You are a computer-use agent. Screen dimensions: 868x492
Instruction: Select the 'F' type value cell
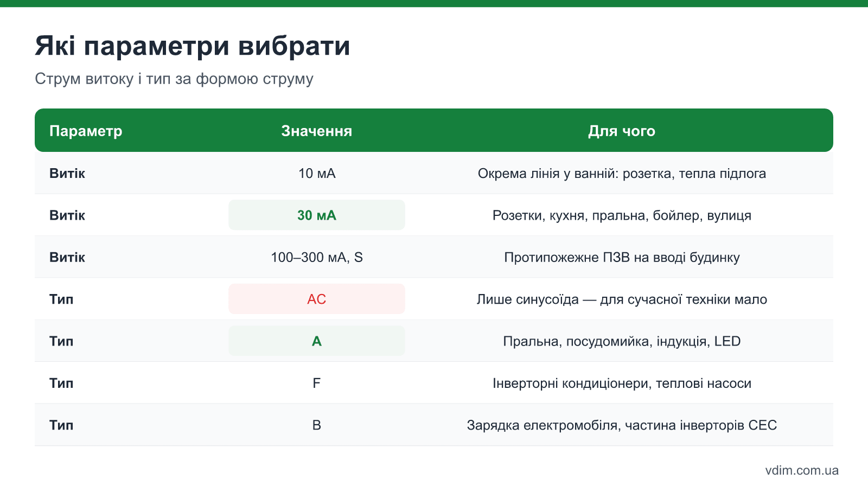click(317, 384)
